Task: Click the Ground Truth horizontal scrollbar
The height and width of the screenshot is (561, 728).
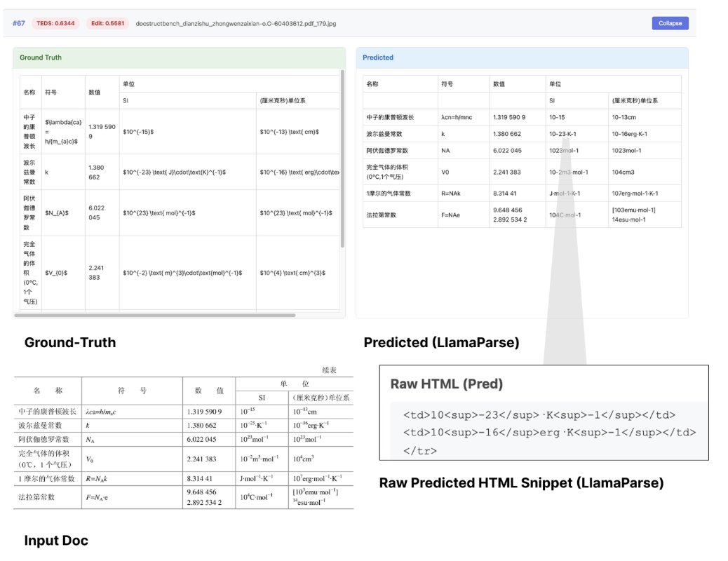Action: [x=154, y=316]
